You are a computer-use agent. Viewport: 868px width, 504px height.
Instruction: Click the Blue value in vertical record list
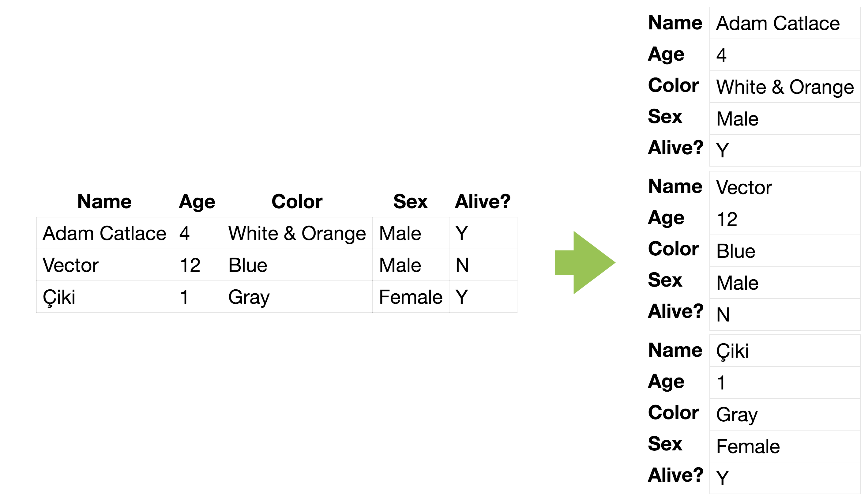point(736,251)
